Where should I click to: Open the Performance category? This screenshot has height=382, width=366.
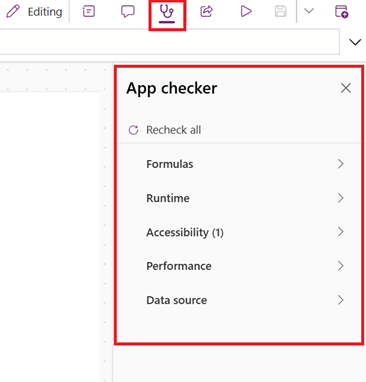pos(239,266)
